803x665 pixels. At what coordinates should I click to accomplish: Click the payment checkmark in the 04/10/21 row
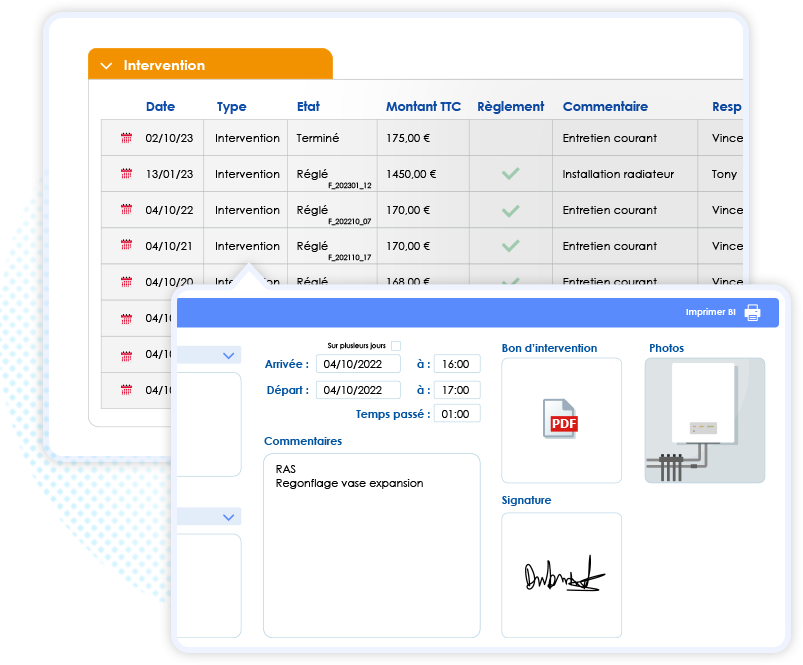(x=511, y=246)
